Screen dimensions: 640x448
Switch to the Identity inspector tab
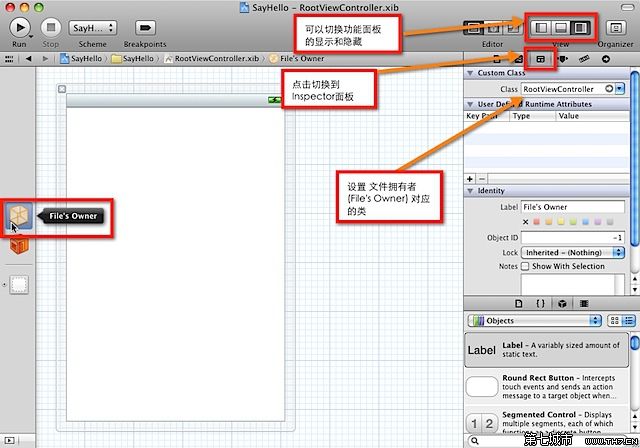(540, 59)
